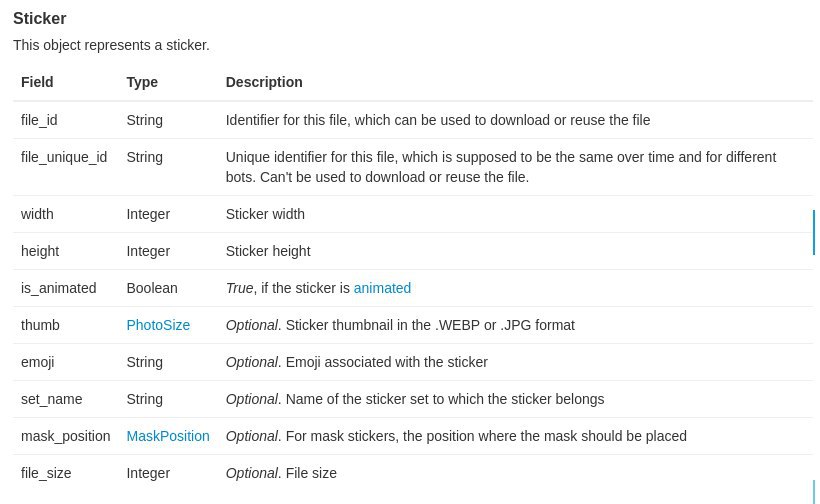This screenshot has width=820, height=504.
Task: Click the Sticker section heading
Action: click(x=40, y=18)
